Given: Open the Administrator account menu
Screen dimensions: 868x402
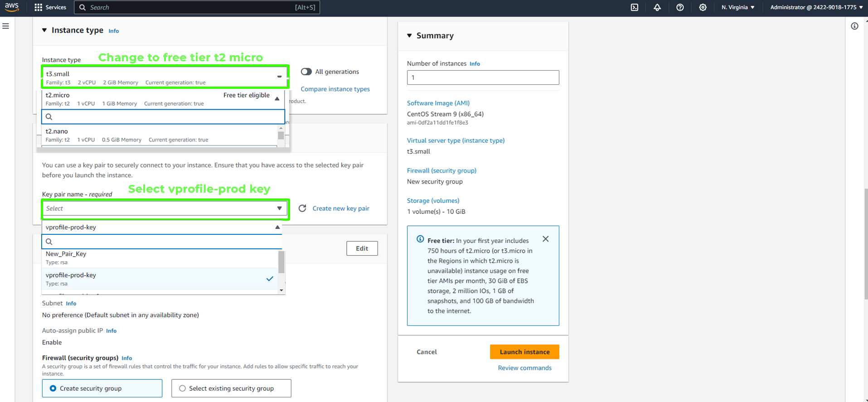Looking at the screenshot, I should [816, 7].
